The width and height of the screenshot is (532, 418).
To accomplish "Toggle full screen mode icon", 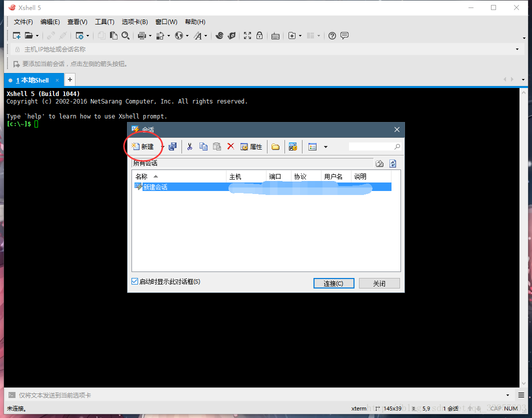I will coord(247,35).
